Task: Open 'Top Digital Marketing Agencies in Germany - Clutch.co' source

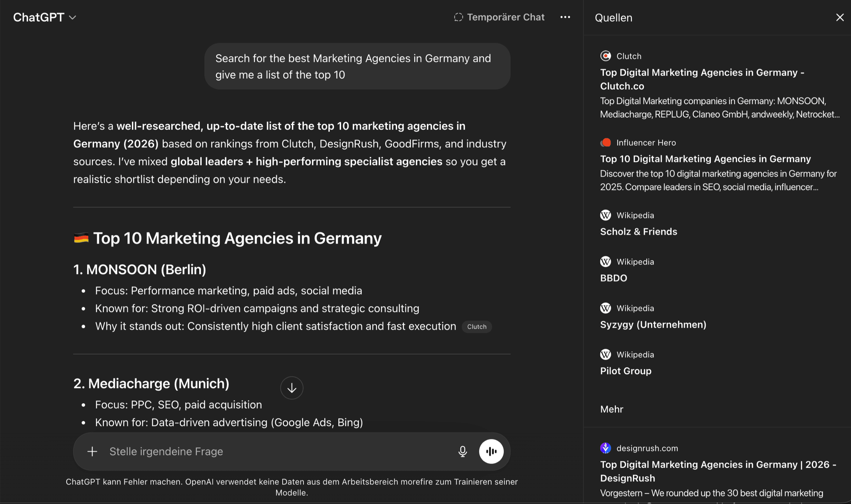Action: (702, 79)
